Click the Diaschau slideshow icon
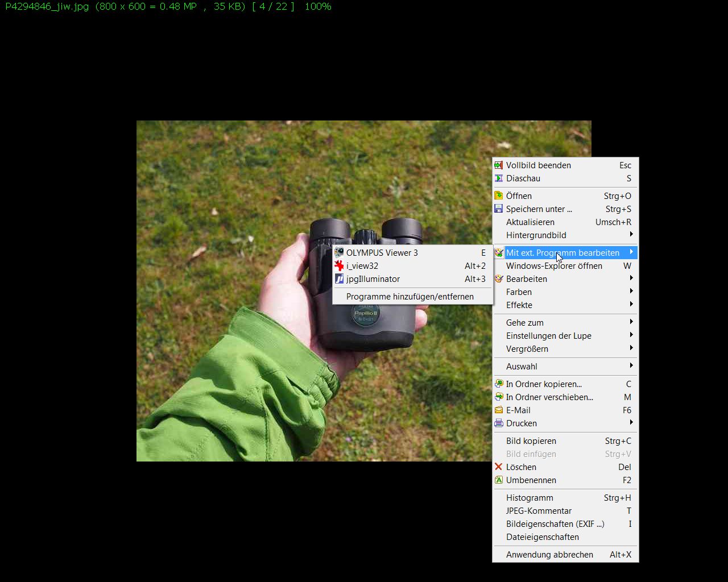Image resolution: width=728 pixels, height=582 pixels. tap(499, 178)
